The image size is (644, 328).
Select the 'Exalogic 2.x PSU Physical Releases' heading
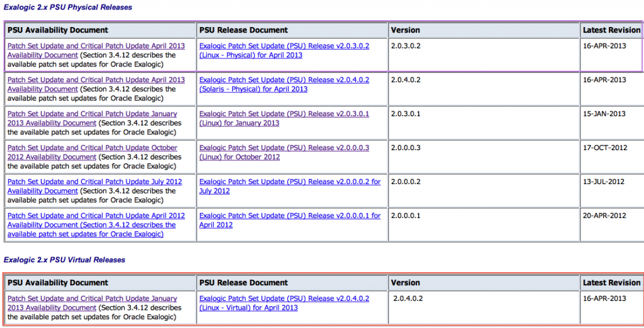point(68,8)
